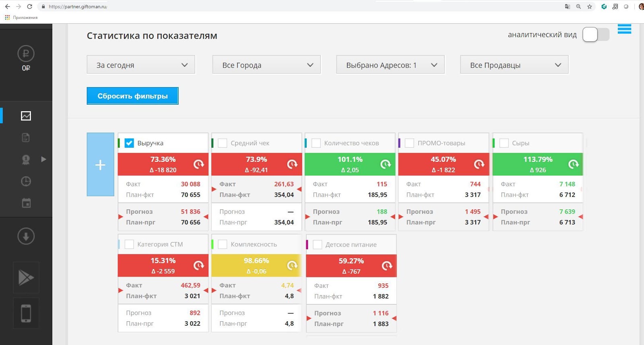This screenshot has height=345, width=644.
Task: Uncheck the Выручка checkbox
Action: tap(129, 143)
